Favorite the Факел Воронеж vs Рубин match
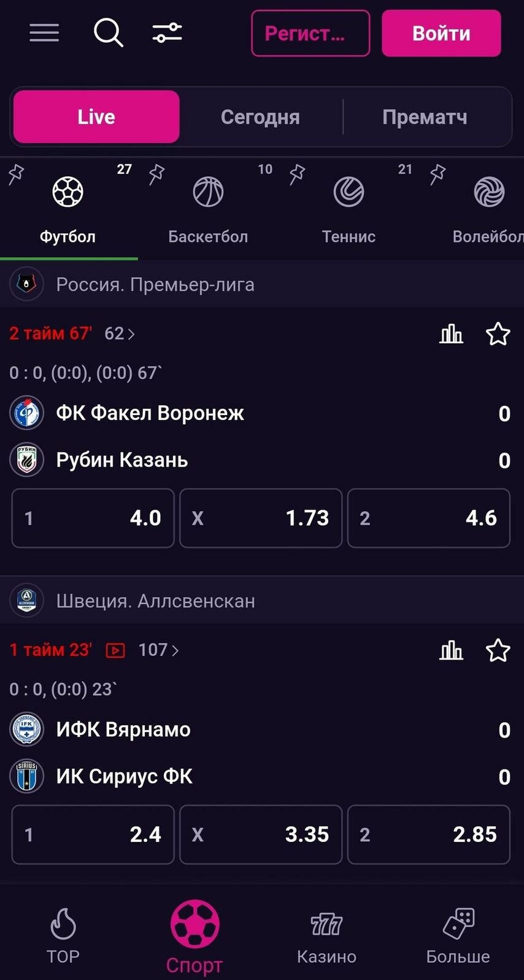 498,334
